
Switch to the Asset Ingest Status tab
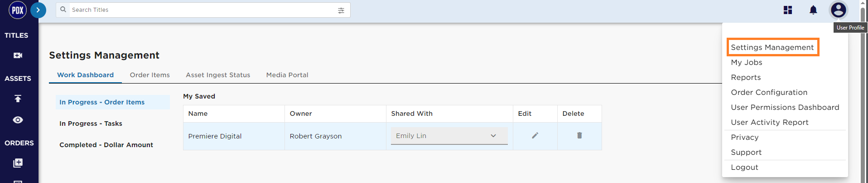pyautogui.click(x=218, y=75)
